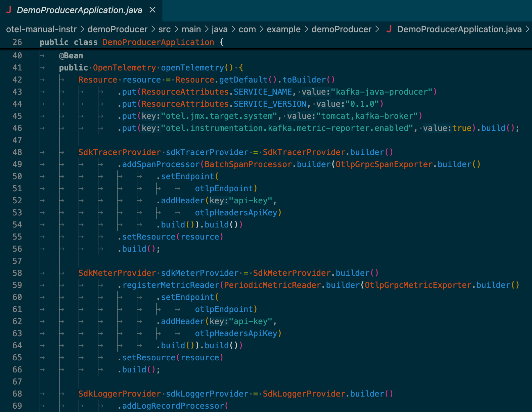Place cursor on the @Bean annotation
Screen dimensions: 532x412
71,56
